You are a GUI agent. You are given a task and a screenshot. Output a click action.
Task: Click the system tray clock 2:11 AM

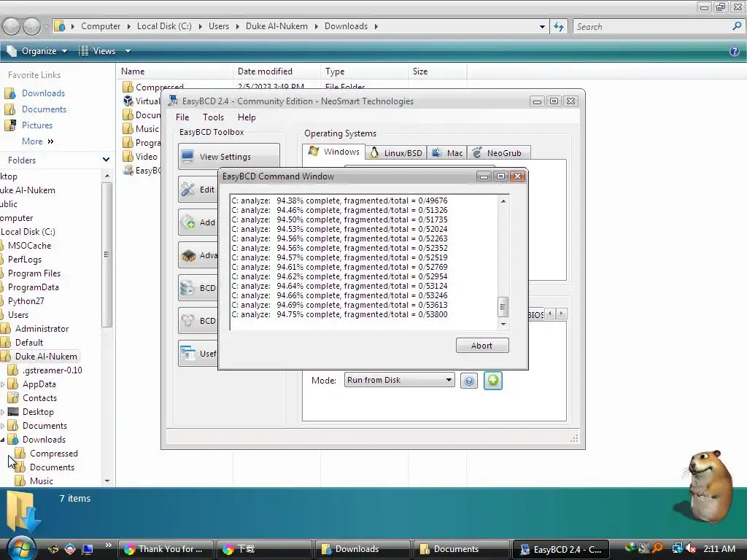[x=719, y=548]
